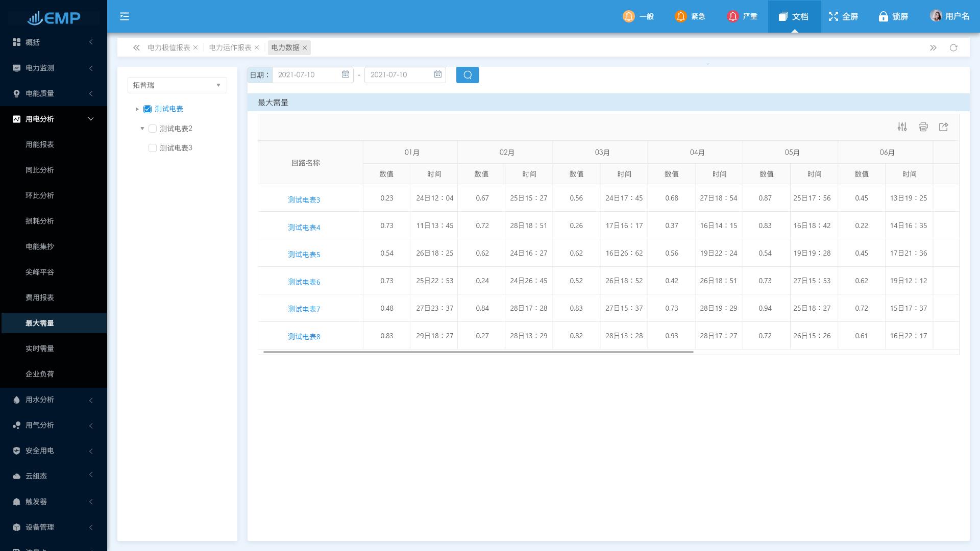The height and width of the screenshot is (551, 980).
Task: Refresh the page with reload icon
Action: click(953, 48)
